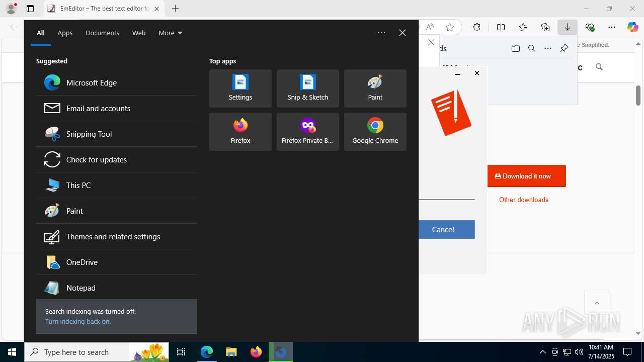Viewport: 644px width, 362px height.
Task: Open Edge tab actions menu
Action: (30, 9)
